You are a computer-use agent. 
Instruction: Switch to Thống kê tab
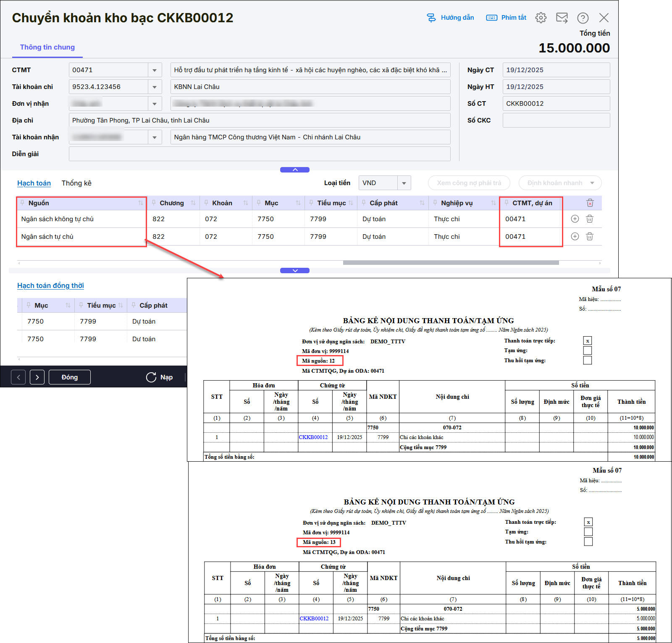click(76, 183)
